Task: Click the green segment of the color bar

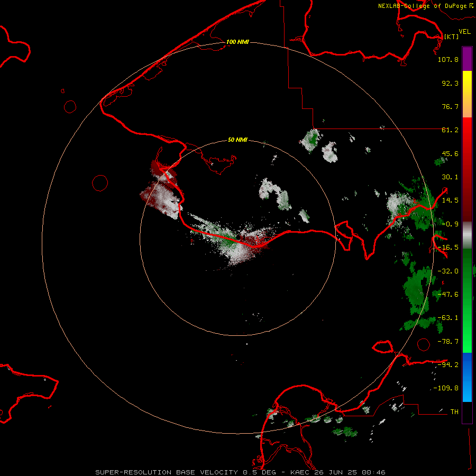Action: point(467,300)
